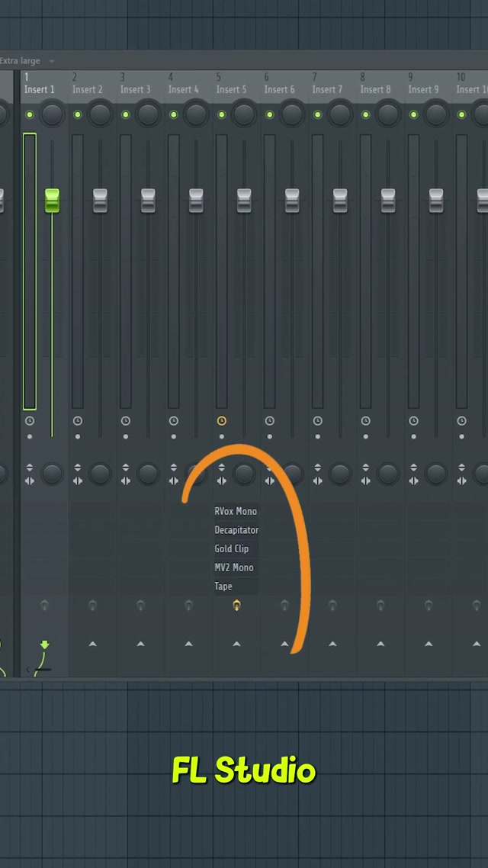The height and width of the screenshot is (868, 488).
Task: Open the Decapitator effect slot
Action: tap(236, 530)
